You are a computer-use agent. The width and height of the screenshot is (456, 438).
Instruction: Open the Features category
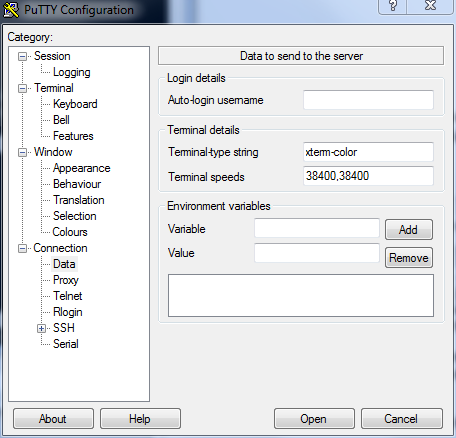coord(73,136)
